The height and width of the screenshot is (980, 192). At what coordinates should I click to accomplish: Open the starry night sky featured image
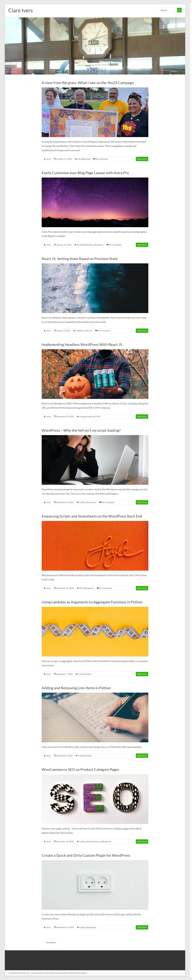click(95, 202)
